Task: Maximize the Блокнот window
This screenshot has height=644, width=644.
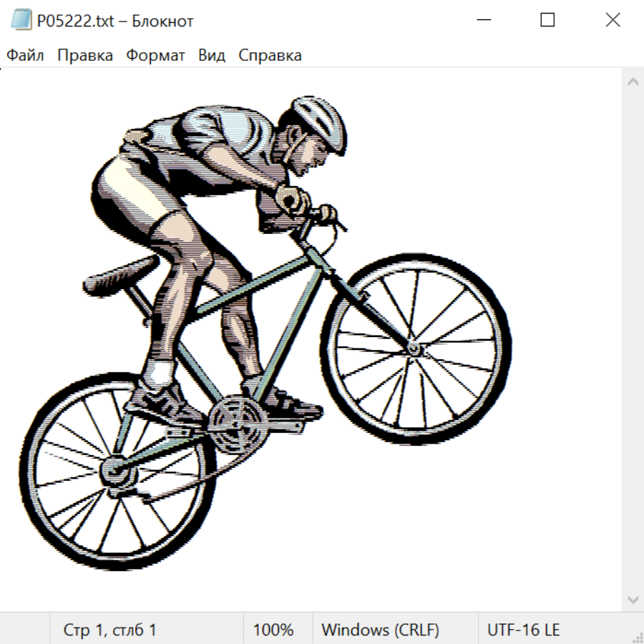Action: (x=547, y=21)
